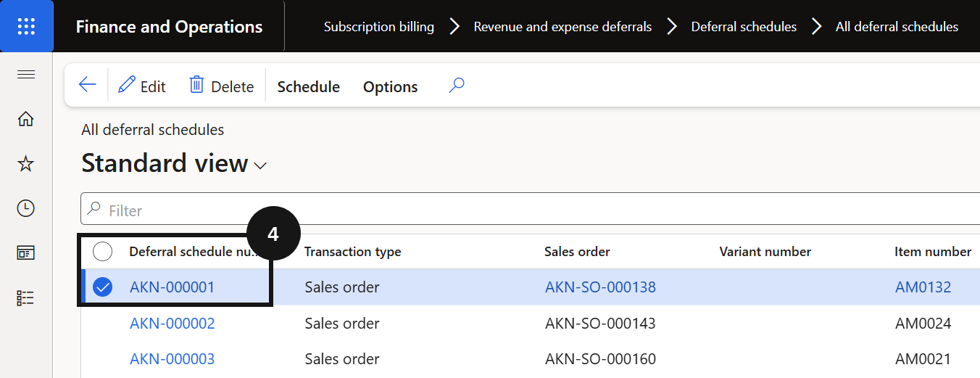Select AM0024 item number cell
Viewport: 980px width, 378px height.
(923, 323)
